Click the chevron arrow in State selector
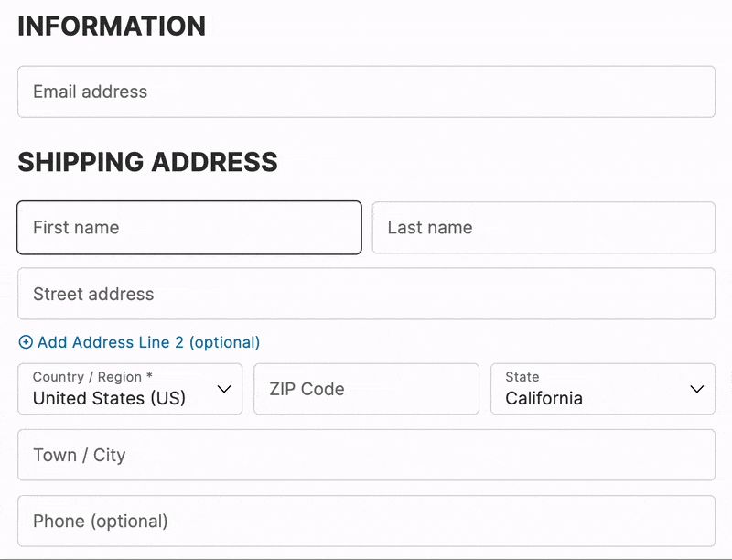This screenshot has width=732, height=560. tap(696, 389)
